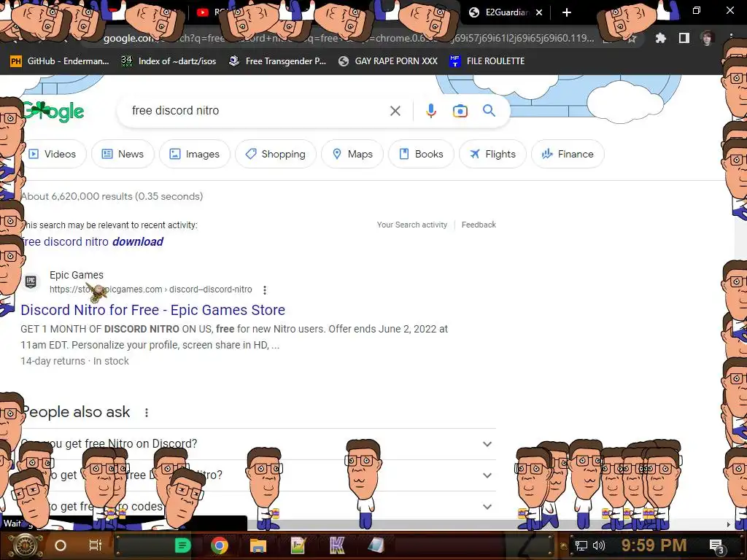747x560 pixels.
Task: Open the 9:59 PM taskbar clock
Action: (654, 545)
